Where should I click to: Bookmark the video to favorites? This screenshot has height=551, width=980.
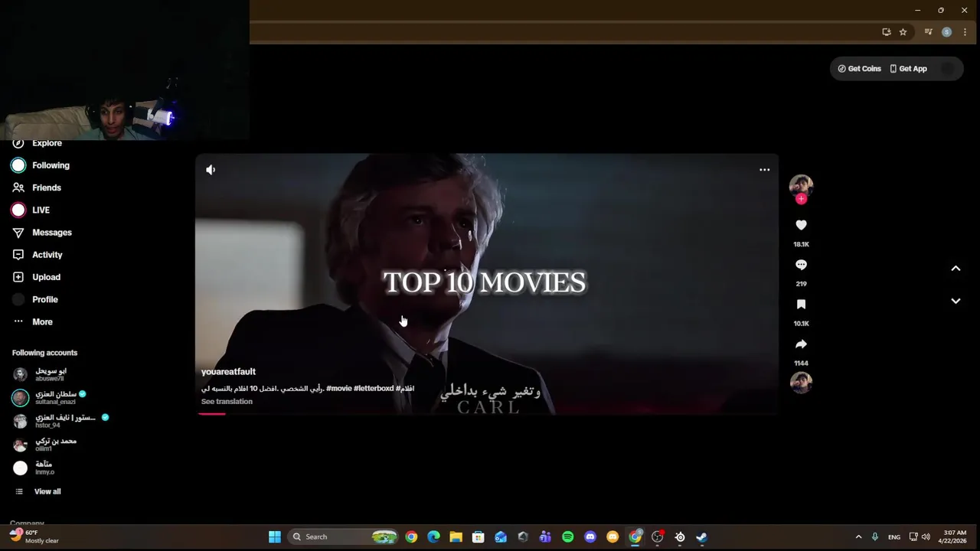click(x=801, y=305)
